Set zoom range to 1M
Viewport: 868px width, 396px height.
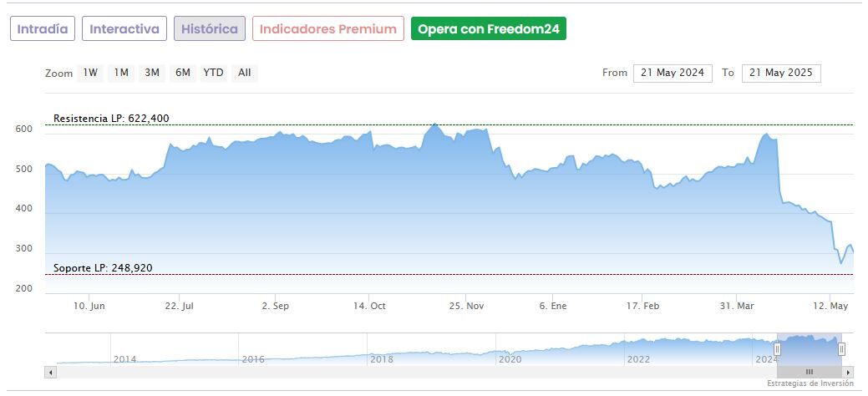point(121,73)
